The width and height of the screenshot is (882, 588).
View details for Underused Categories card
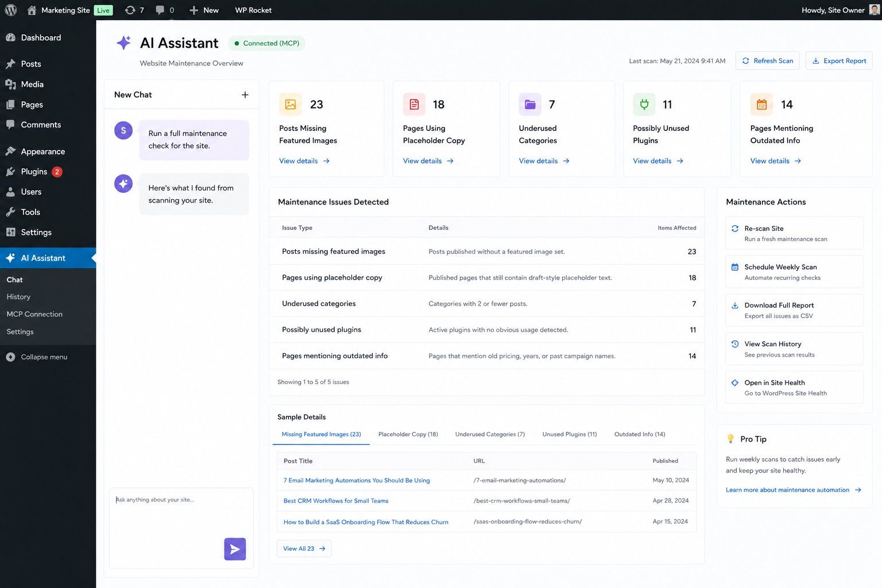click(x=544, y=161)
